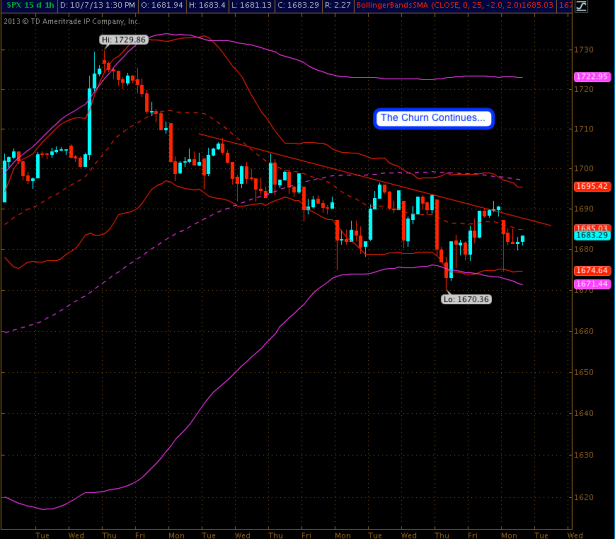615x539 pixels.
Task: Select "The Churn Continues..." annotation box
Action: click(434, 118)
